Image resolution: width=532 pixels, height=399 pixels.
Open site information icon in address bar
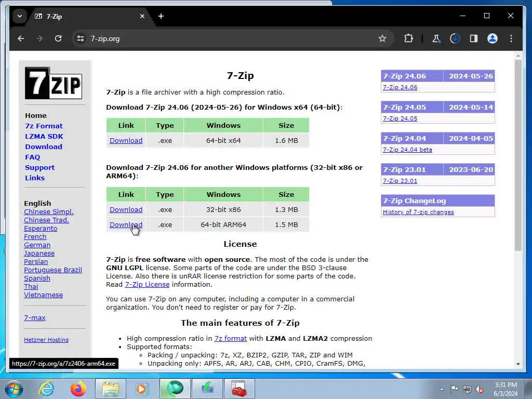[81, 38]
